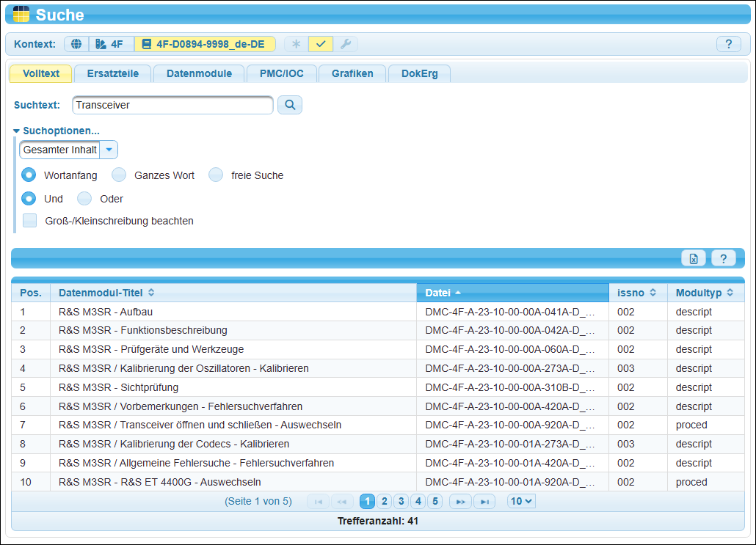Go to results page 3
This screenshot has width=756, height=545.
pyautogui.click(x=401, y=502)
